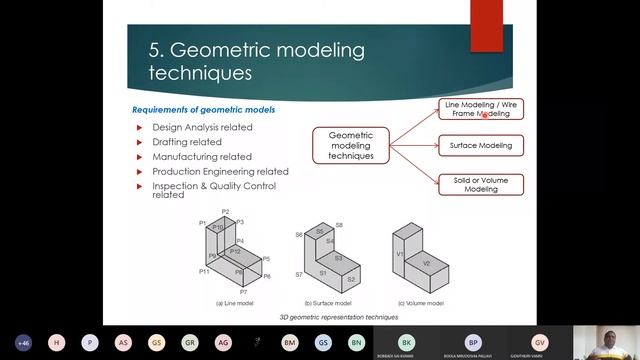Open the presenter's webcam video thumbnail

click(x=607, y=343)
